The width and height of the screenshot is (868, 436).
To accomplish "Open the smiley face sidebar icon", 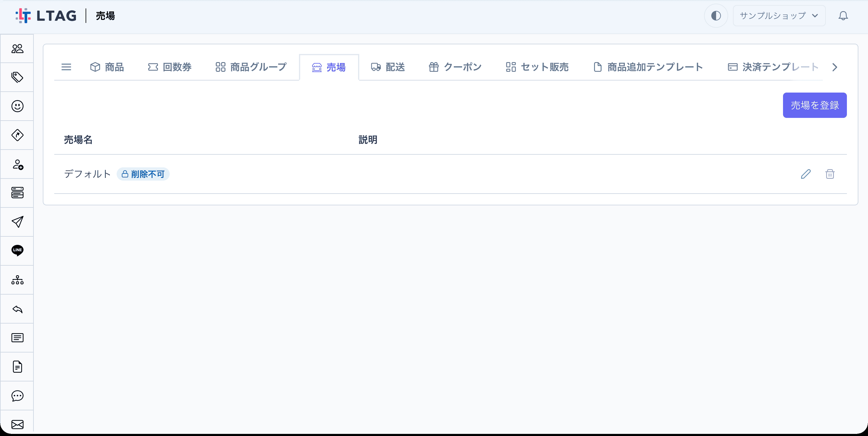I will pyautogui.click(x=17, y=106).
